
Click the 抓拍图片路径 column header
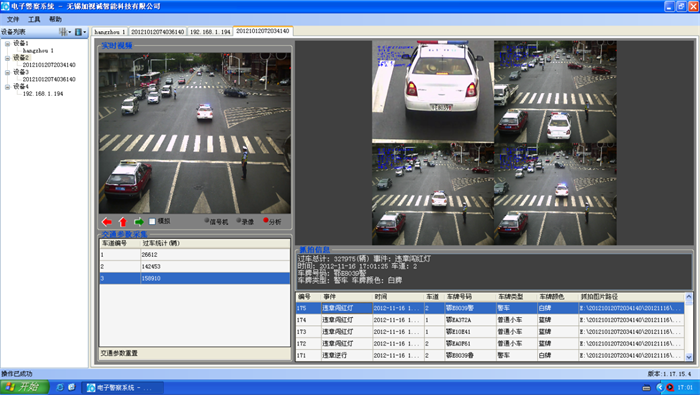(631, 297)
